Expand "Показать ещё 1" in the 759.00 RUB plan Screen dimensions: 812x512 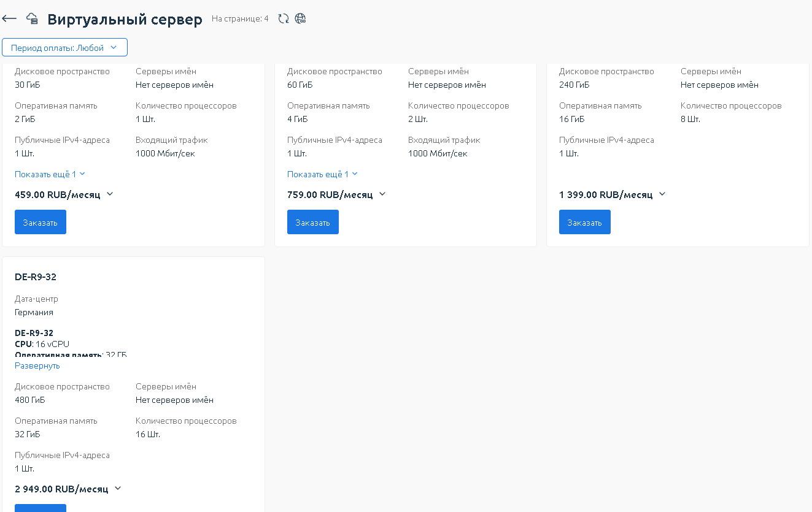pyautogui.click(x=322, y=174)
